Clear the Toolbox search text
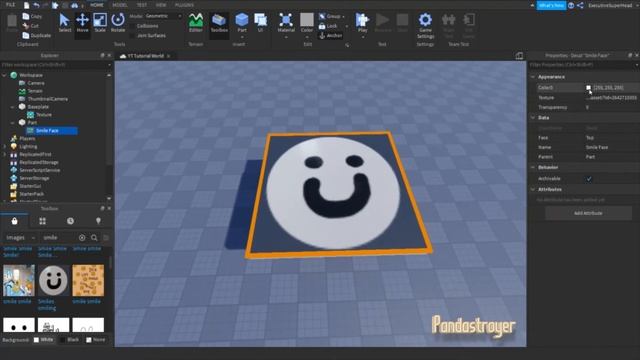 tap(82, 238)
